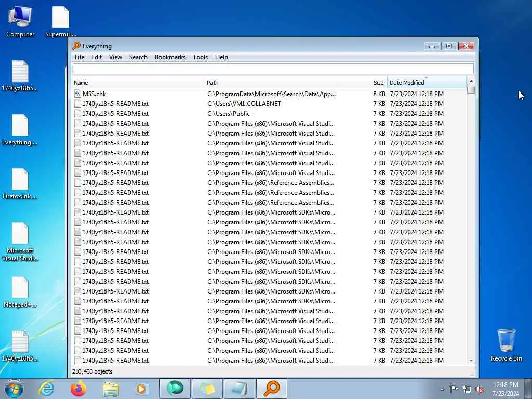Click the scroll down arrow of results list
Screen dimensions: 532x399
tap(471, 361)
